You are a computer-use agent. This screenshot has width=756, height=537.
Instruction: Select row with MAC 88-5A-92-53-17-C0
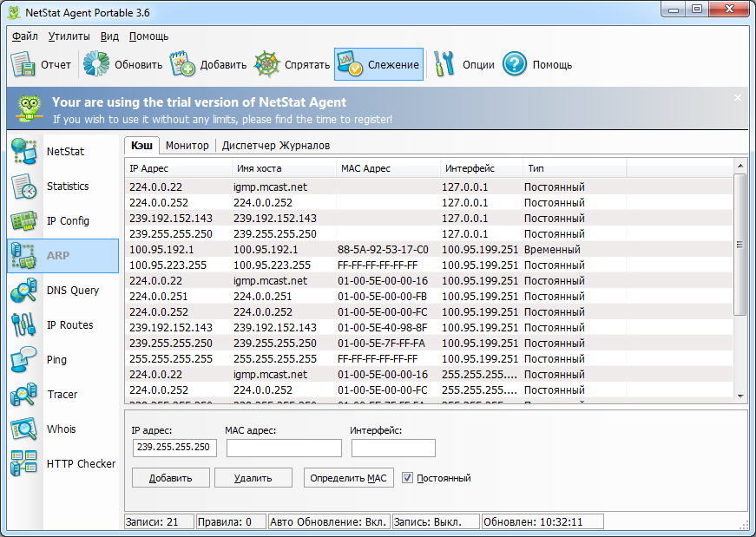[x=429, y=249]
